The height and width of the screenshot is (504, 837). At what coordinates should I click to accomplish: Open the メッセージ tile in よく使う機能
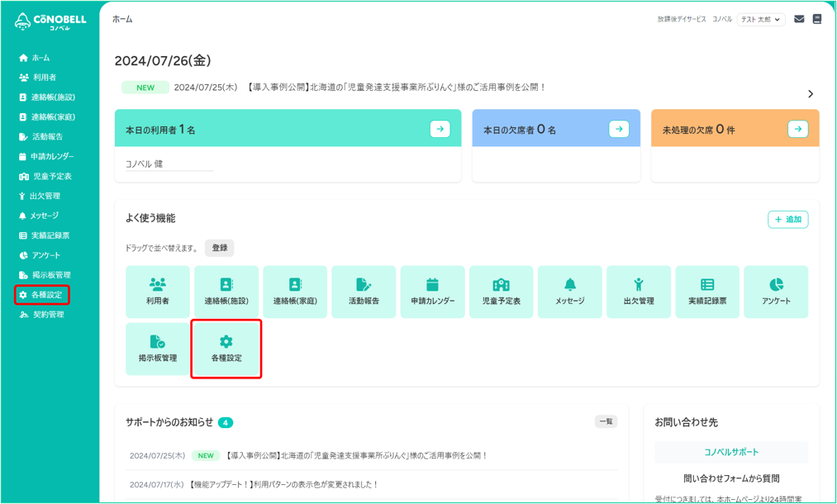(569, 292)
